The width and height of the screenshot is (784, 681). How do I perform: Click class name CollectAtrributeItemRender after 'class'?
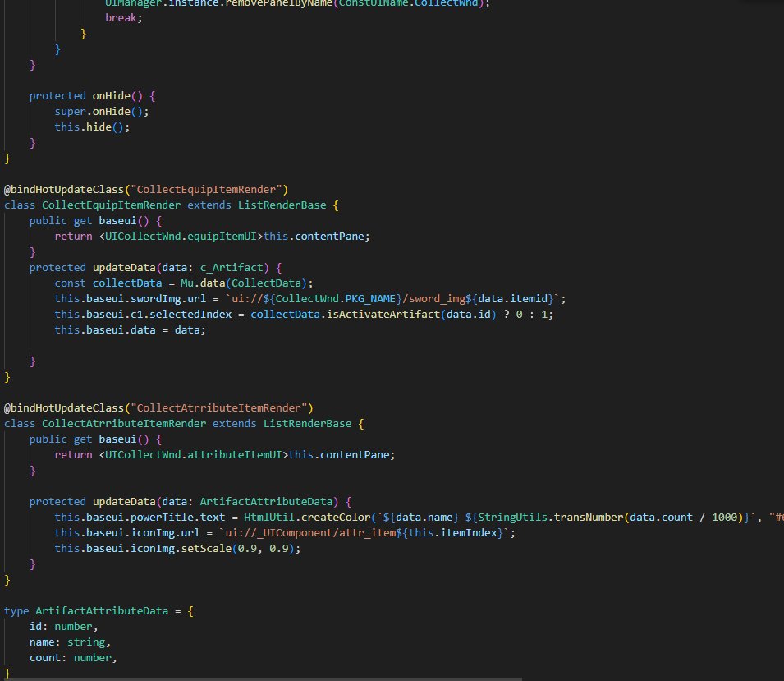124,423
